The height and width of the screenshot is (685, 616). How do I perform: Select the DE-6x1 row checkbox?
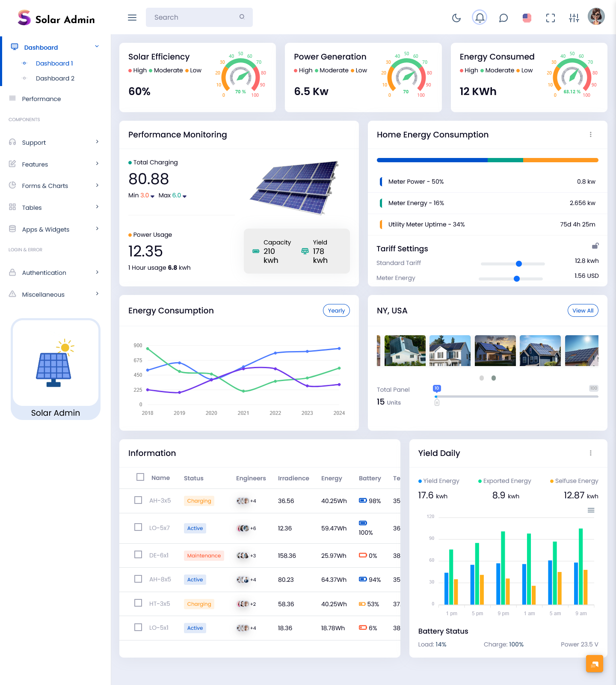138,555
